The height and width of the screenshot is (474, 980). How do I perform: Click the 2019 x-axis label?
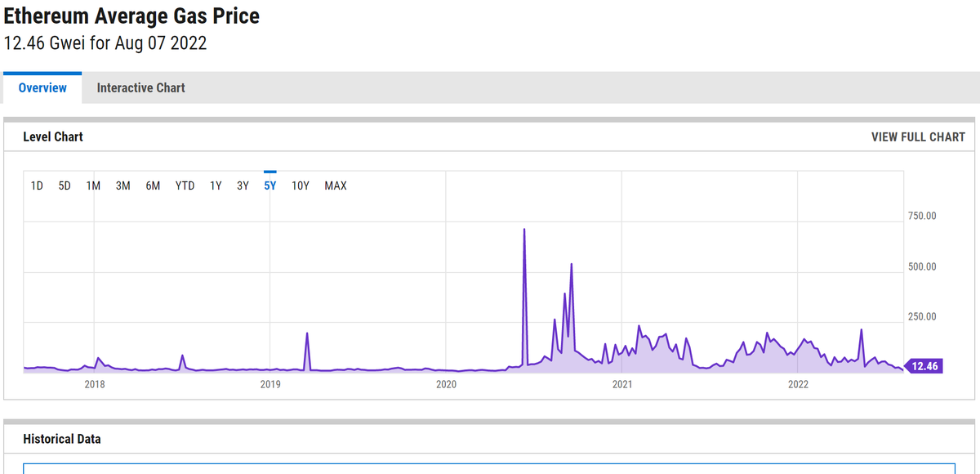pyautogui.click(x=270, y=384)
